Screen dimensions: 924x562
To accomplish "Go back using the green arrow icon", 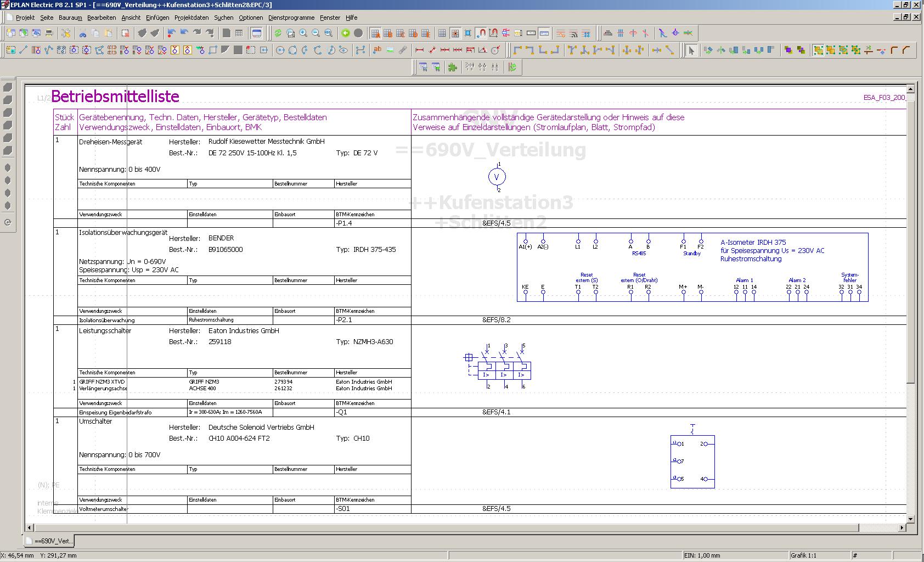I will pos(346,33).
